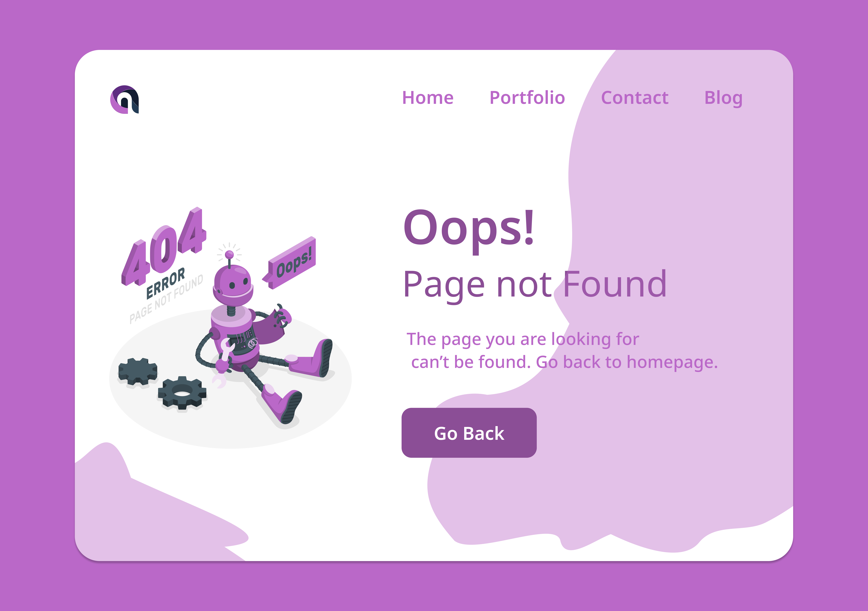Click the Go Back button
868x611 pixels.
(469, 433)
